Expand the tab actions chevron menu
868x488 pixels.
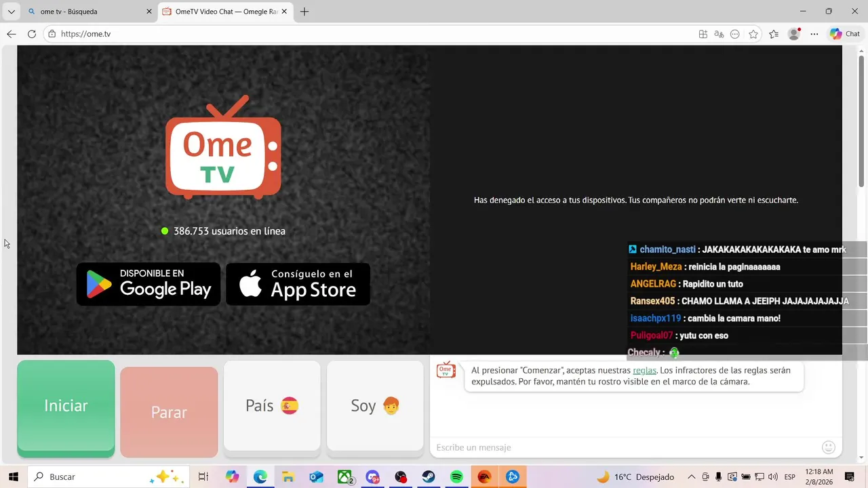(x=12, y=12)
